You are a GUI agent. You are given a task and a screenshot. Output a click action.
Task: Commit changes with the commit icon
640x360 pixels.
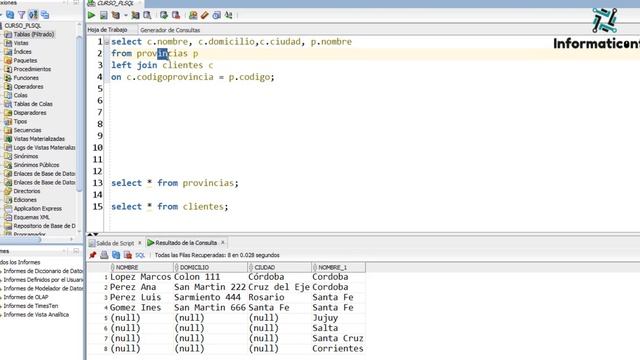pyautogui.click(x=164, y=16)
